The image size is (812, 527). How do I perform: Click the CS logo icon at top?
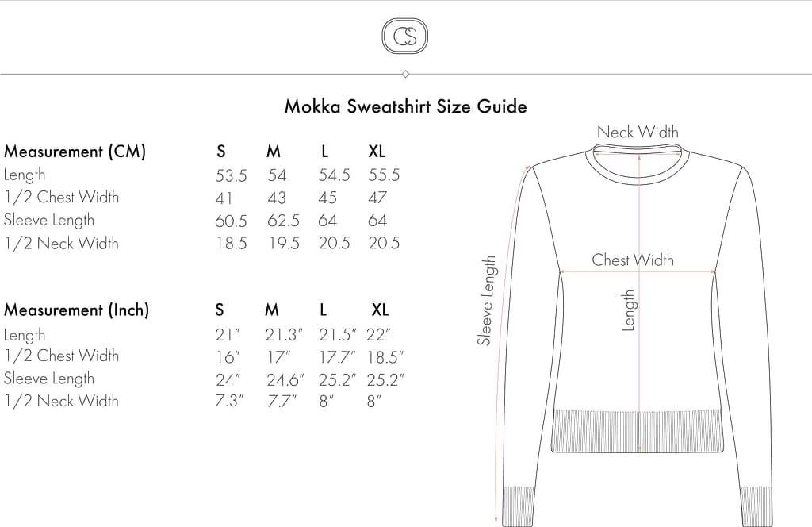point(405,37)
